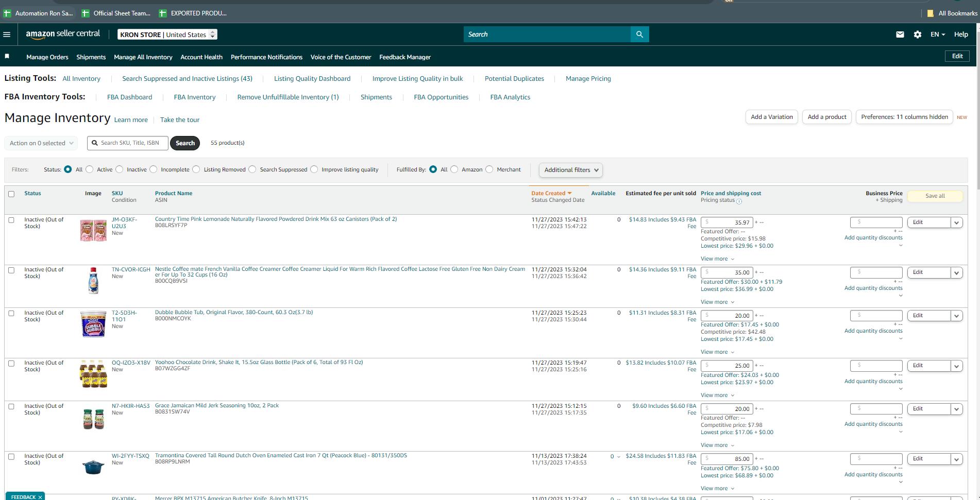Click the Edit button in the nav bar
980x500 pixels.
(957, 56)
